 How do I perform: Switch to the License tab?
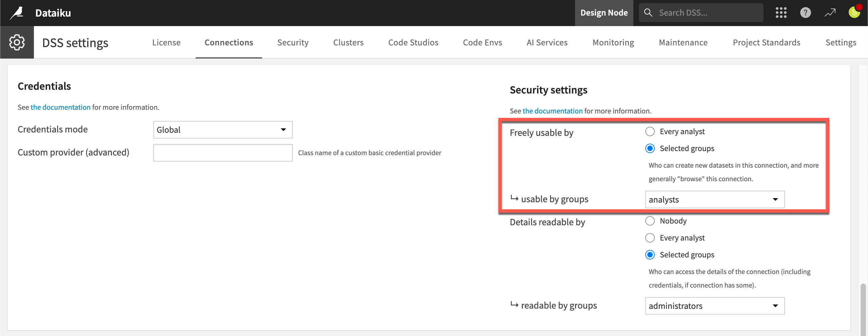pos(166,42)
